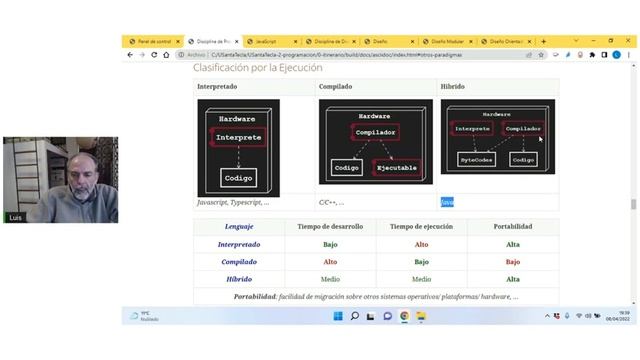Image resolution: width=640 pixels, height=360 pixels.
Task: Click the volume speaker tray icon
Action: coord(588,316)
